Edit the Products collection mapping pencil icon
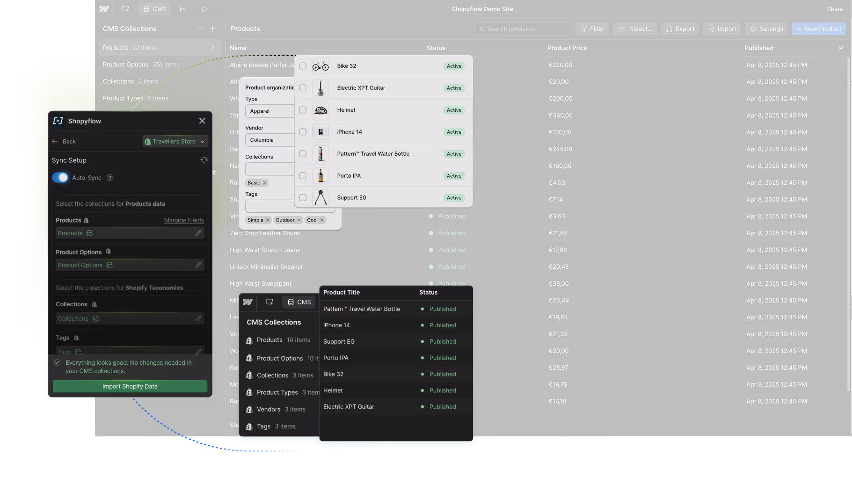 coord(198,233)
